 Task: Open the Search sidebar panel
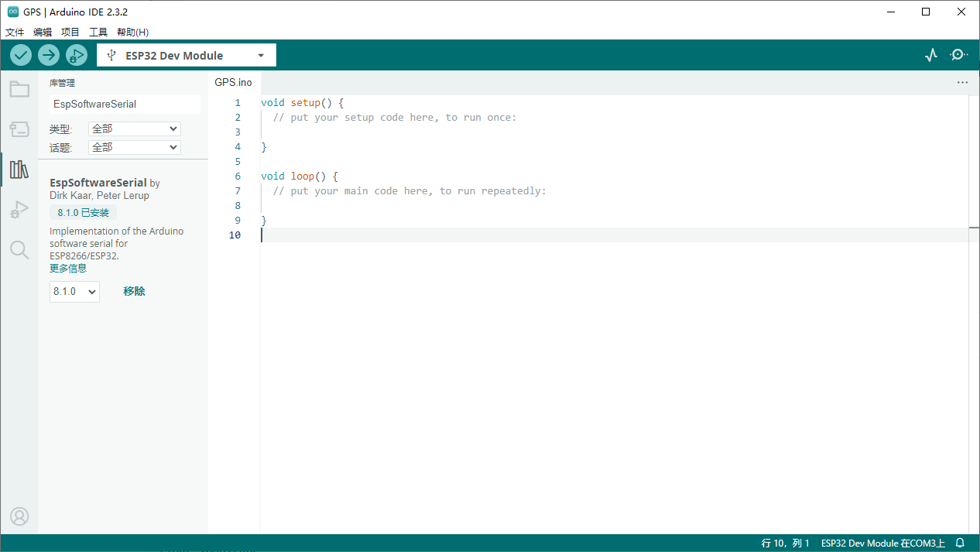click(19, 249)
